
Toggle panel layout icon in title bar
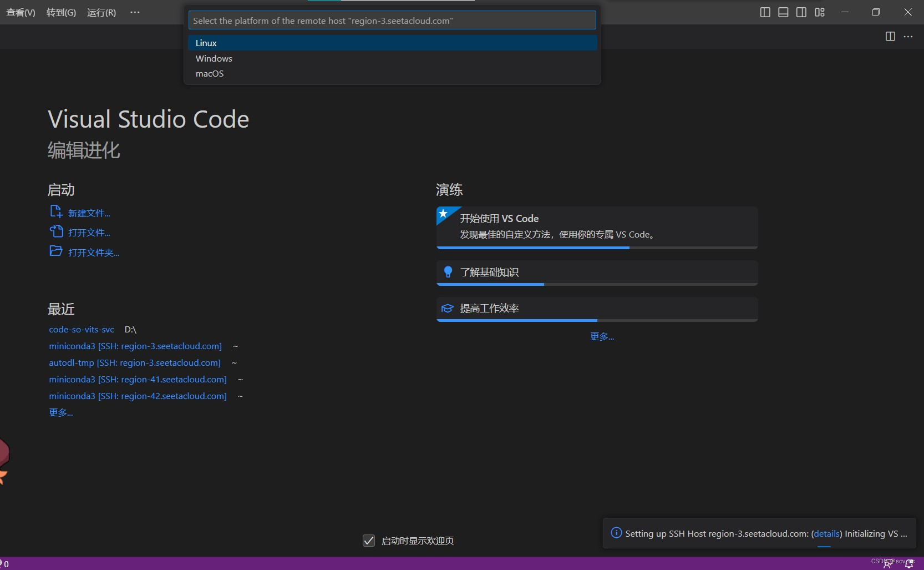pos(783,12)
